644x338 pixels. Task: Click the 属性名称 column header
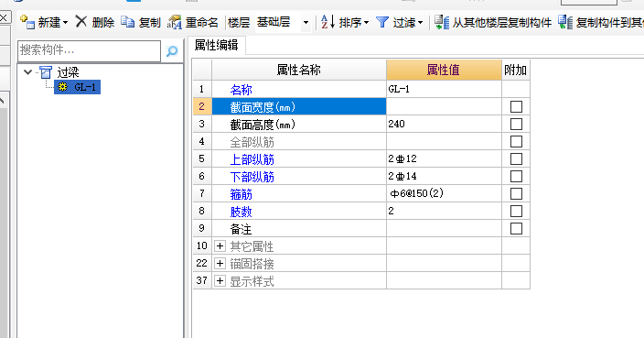click(298, 70)
